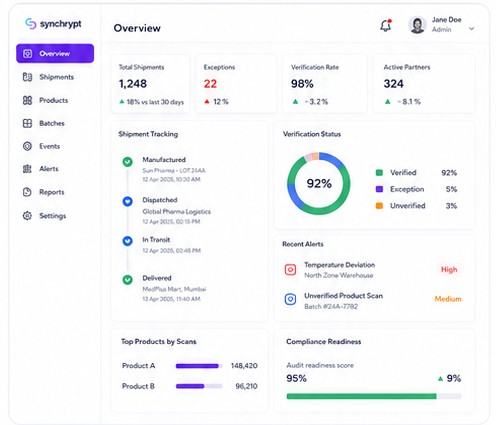Click the Temperature Deviation alert icon
Screen dimensions: 496x425
(x=290, y=269)
